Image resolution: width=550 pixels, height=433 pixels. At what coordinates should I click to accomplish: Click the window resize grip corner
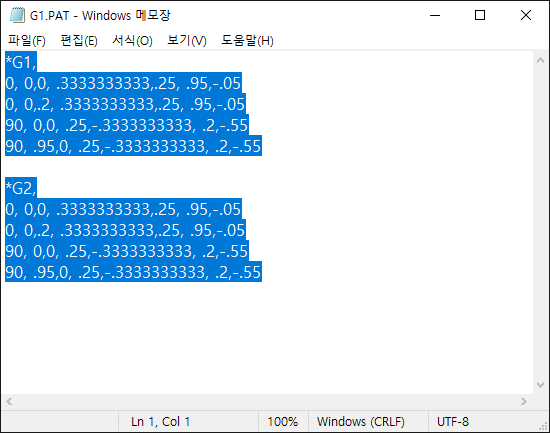(x=543, y=426)
